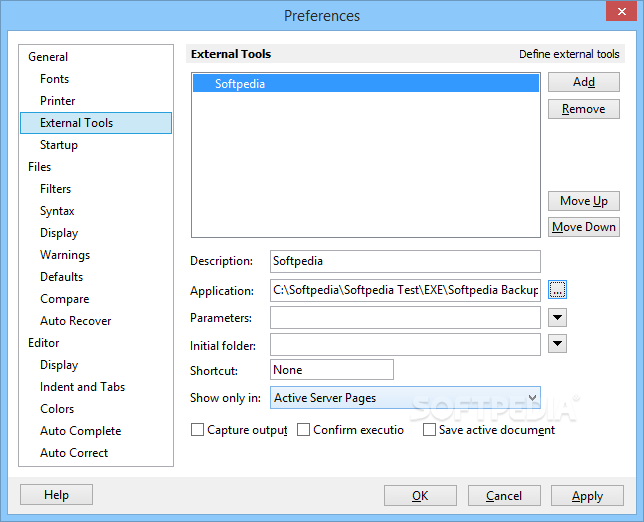Viewport: 644px width, 522px height.
Task: Remove the selected external tool
Action: pyautogui.click(x=584, y=109)
